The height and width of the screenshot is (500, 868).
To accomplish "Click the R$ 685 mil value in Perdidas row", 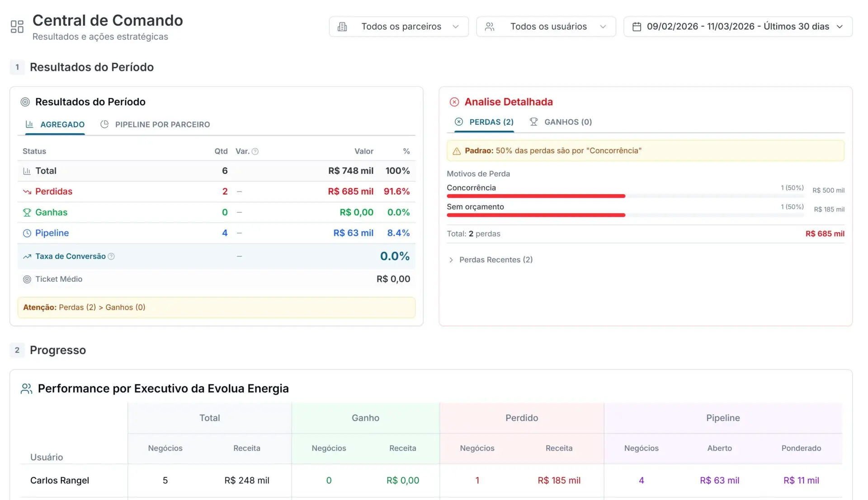I will [x=351, y=192].
